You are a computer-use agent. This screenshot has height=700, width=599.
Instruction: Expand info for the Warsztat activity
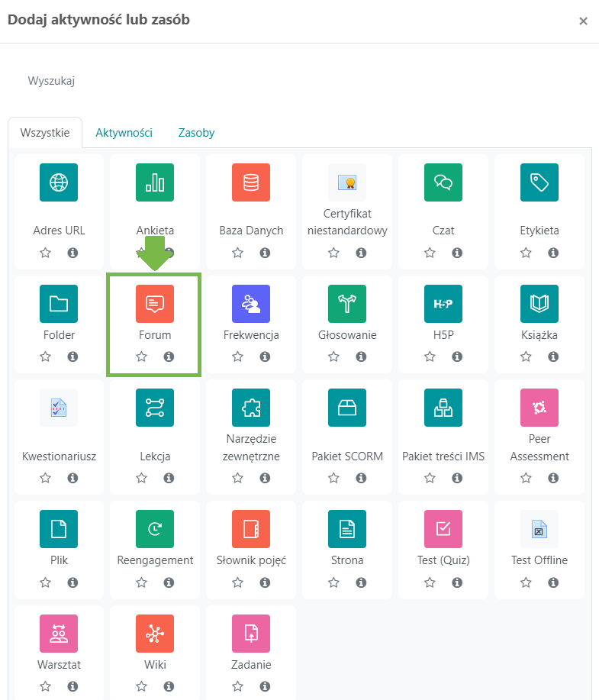[x=72, y=685]
